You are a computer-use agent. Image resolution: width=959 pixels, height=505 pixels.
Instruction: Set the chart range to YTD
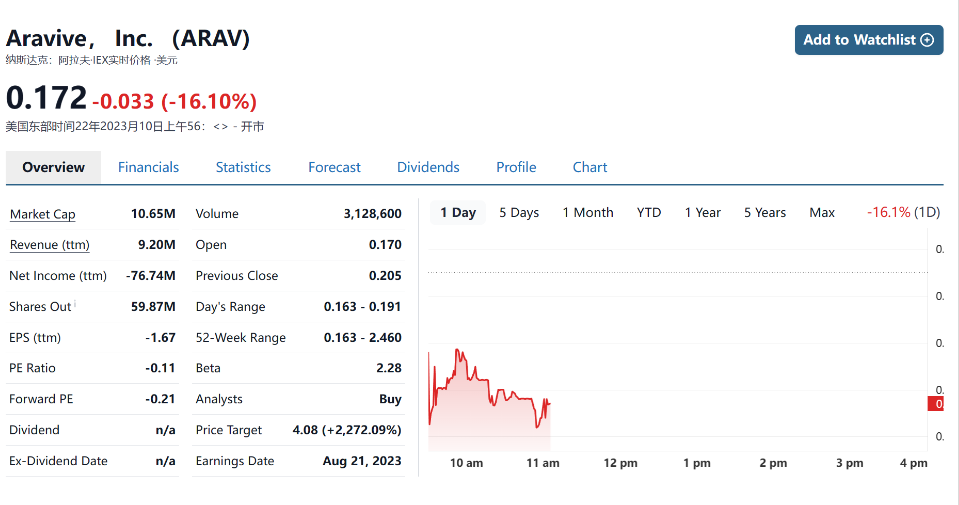[x=649, y=212]
